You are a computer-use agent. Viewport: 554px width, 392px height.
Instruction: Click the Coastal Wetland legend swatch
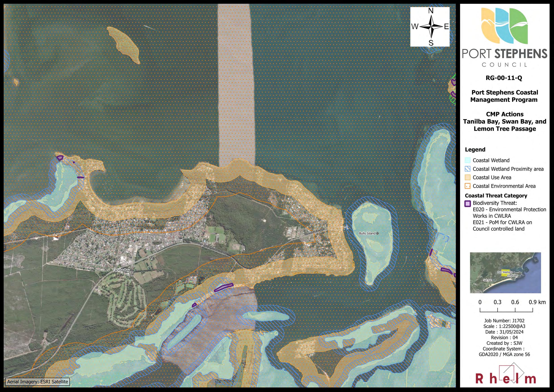click(x=468, y=160)
